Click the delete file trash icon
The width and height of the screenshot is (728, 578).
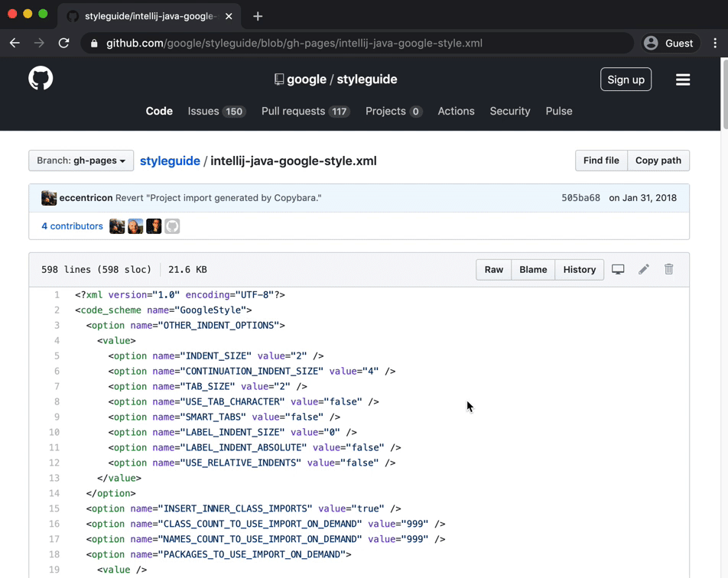click(x=668, y=269)
